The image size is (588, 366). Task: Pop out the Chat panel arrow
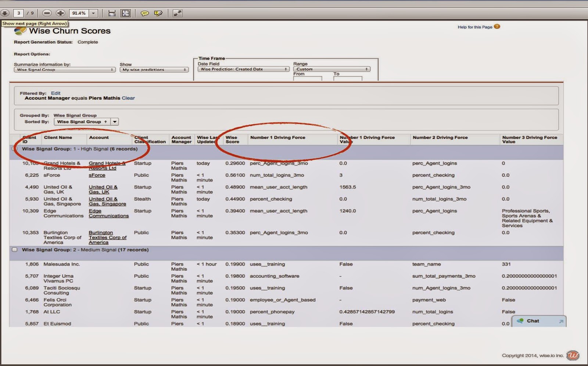pyautogui.click(x=561, y=321)
